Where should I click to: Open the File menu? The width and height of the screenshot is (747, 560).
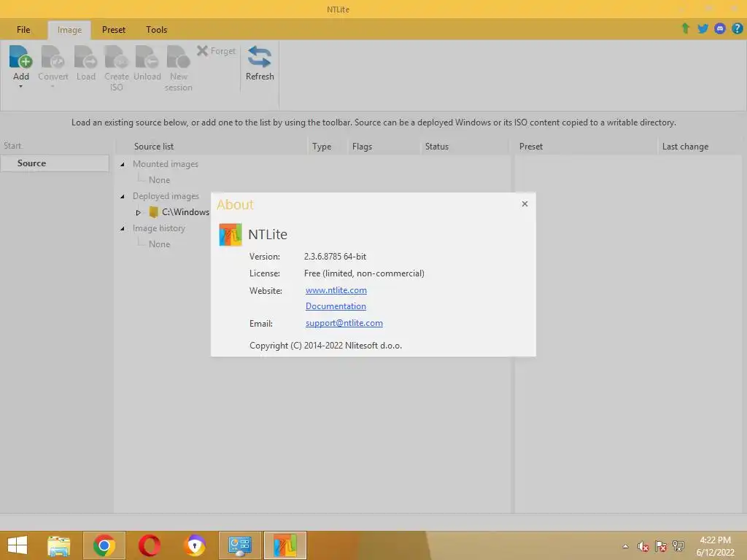point(23,29)
